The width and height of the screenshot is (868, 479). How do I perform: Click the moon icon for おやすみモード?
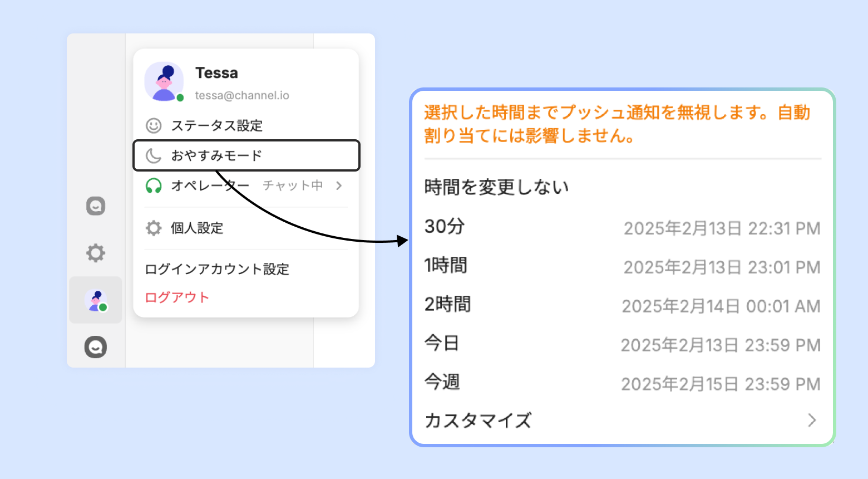pos(154,156)
